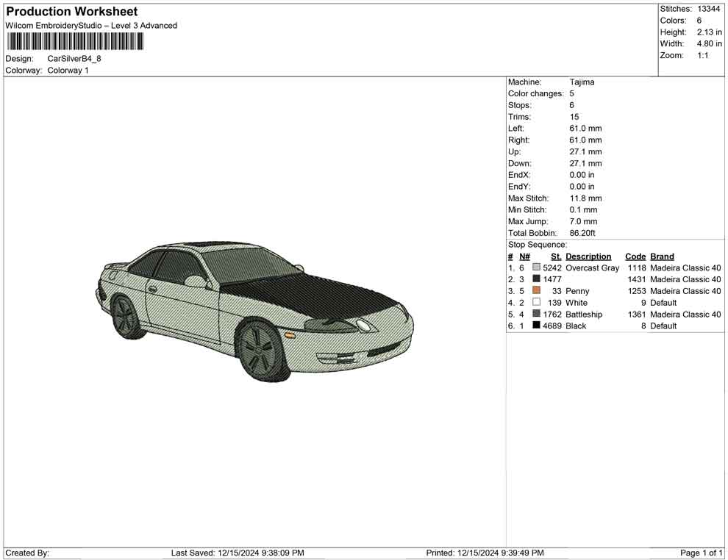The image size is (728, 560).
Task: Click the Code column header
Action: coord(635,256)
